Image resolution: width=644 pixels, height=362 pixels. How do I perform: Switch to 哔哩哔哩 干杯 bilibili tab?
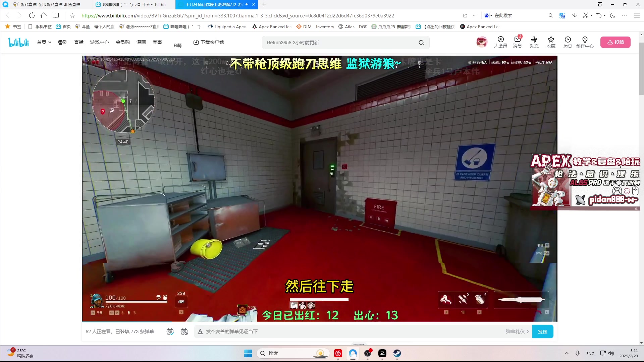point(133,4)
